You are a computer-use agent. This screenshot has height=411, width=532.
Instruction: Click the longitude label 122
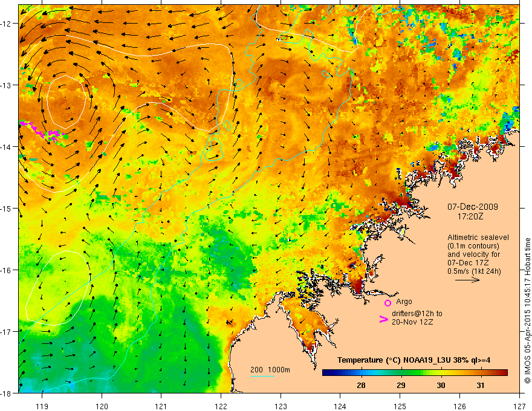click(221, 406)
